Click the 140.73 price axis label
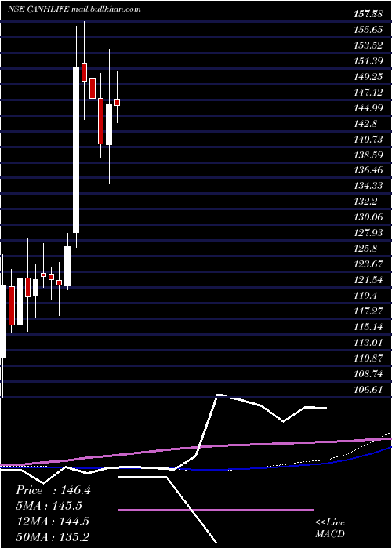This screenshot has height=549, width=392. (x=368, y=140)
